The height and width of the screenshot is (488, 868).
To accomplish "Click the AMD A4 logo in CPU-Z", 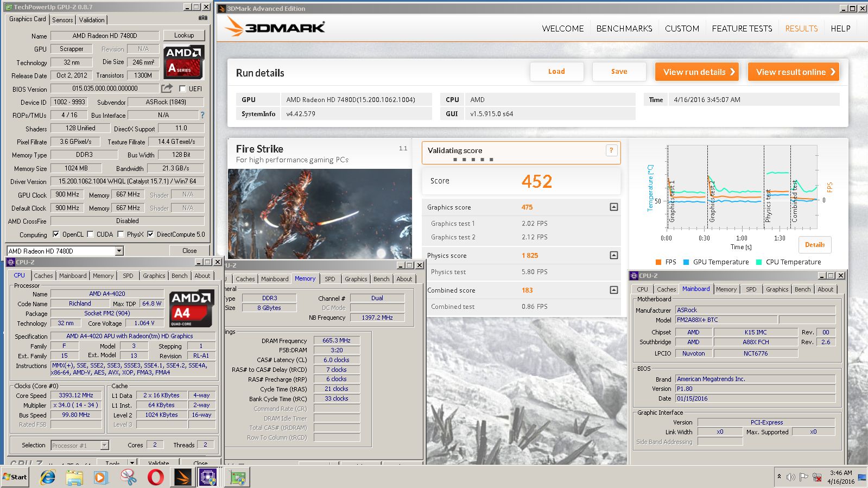I will point(191,309).
